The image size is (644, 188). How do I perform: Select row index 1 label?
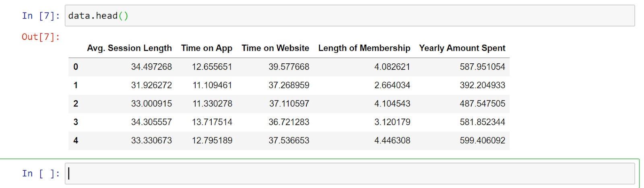click(76, 86)
